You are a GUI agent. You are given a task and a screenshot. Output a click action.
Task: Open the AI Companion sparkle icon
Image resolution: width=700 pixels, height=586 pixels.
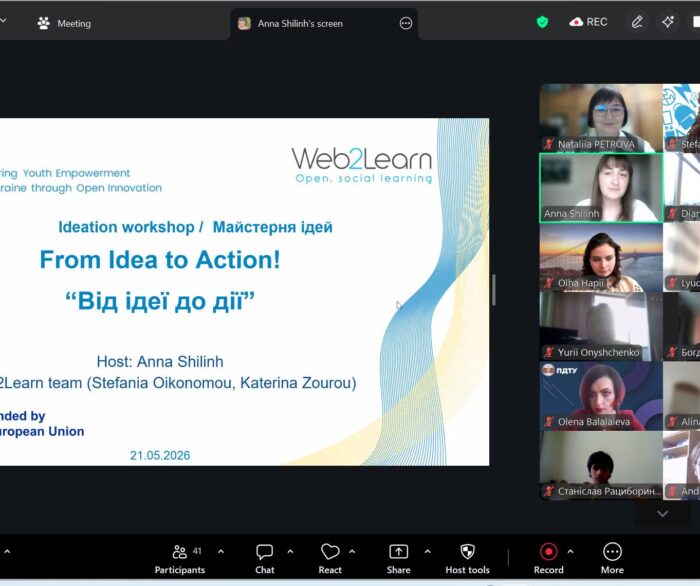click(668, 22)
